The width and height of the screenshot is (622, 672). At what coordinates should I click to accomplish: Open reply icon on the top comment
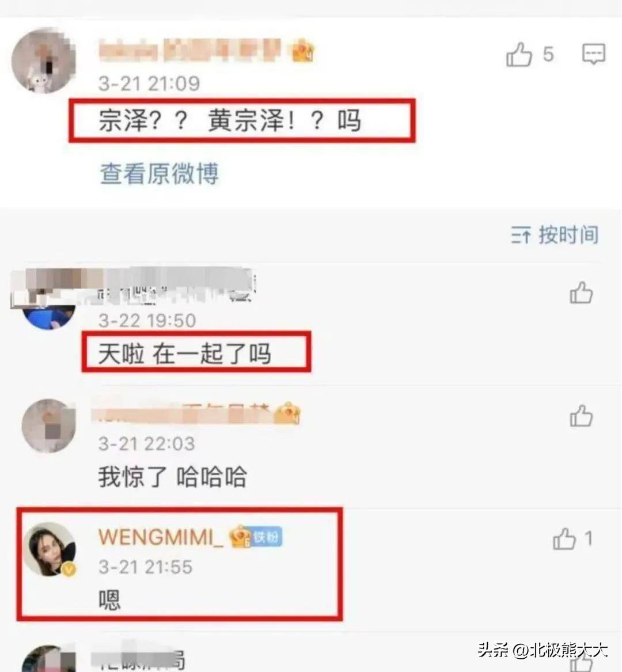point(594,54)
